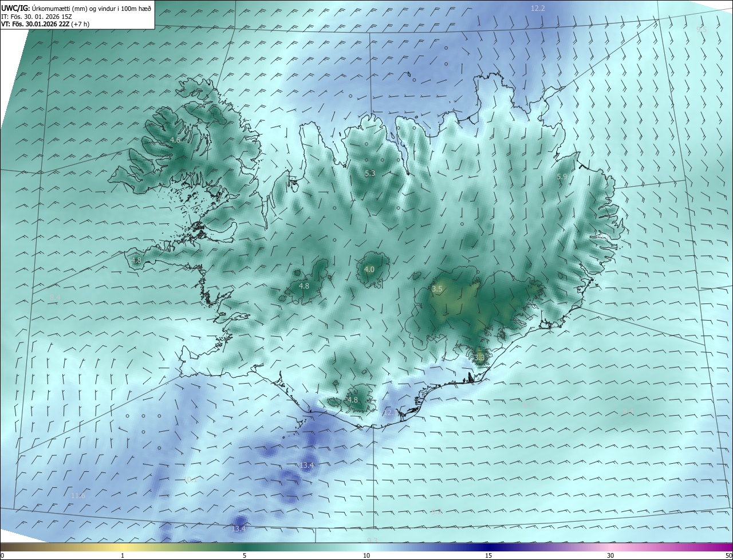The height and width of the screenshot is (560, 733).
Task: Click the pink colorbar section above 30
Action: [610, 547]
